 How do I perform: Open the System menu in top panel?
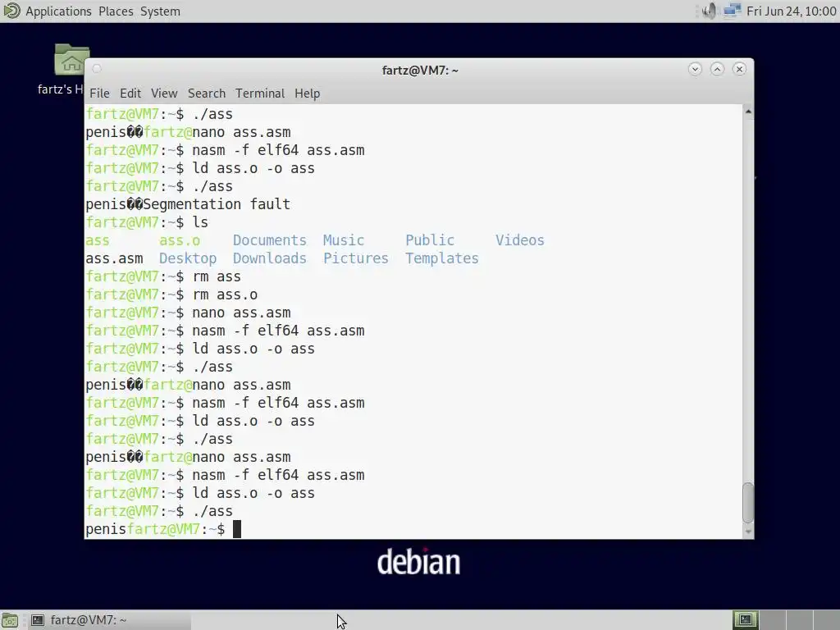coord(160,11)
